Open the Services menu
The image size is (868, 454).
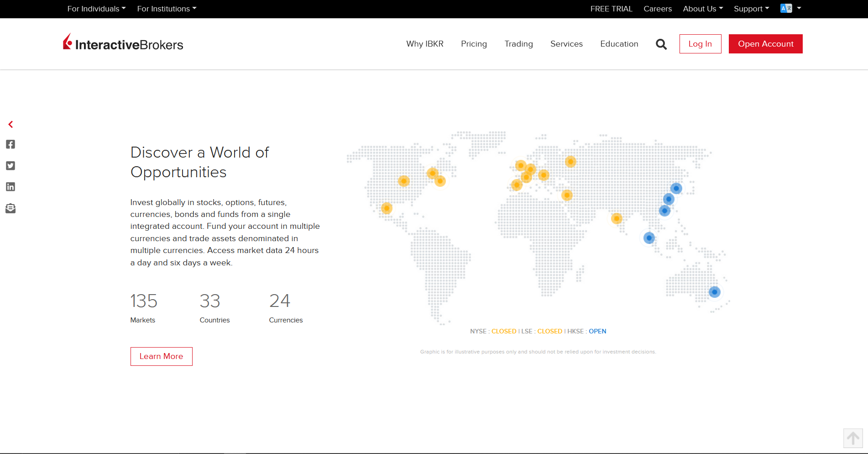click(x=566, y=44)
